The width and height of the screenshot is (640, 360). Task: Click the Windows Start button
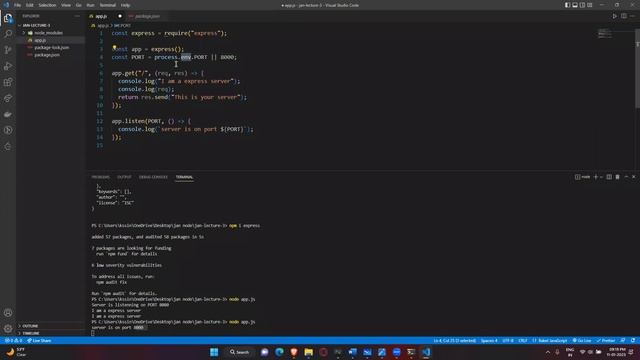(214, 352)
